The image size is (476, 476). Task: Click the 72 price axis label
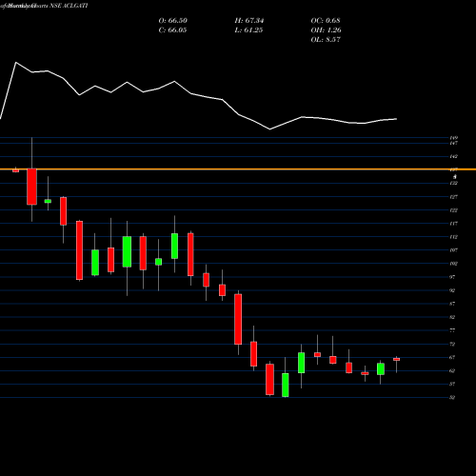click(452, 344)
